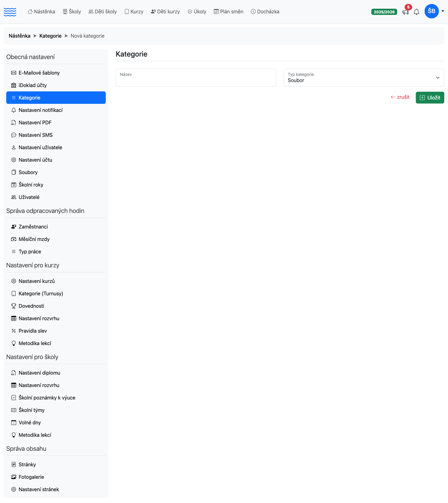Go to Nástěnka in top navigation

[x=41, y=12]
